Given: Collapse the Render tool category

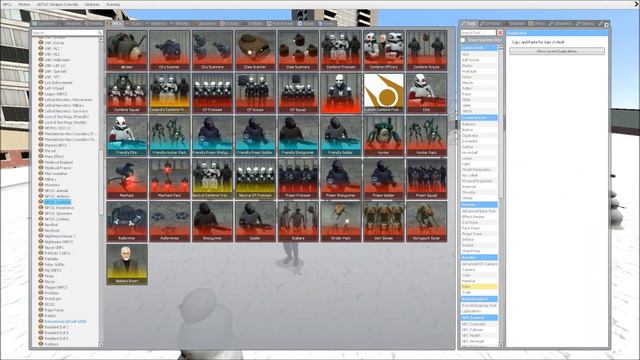Looking at the screenshot, I should pos(479,258).
